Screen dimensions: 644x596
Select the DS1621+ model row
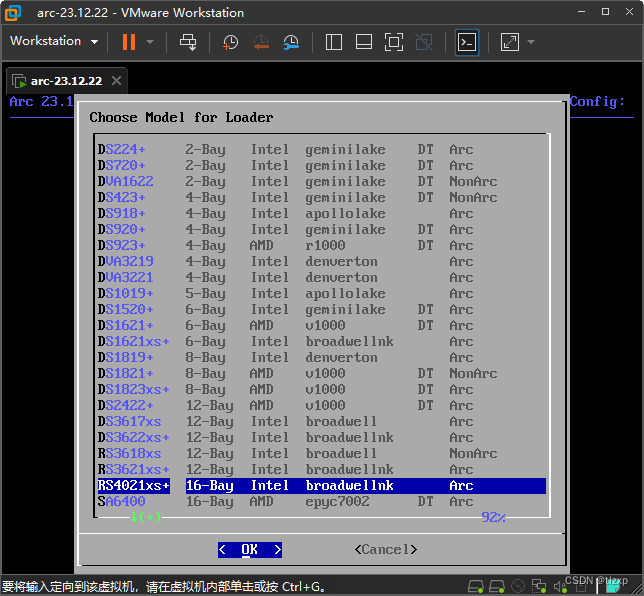tap(322, 326)
